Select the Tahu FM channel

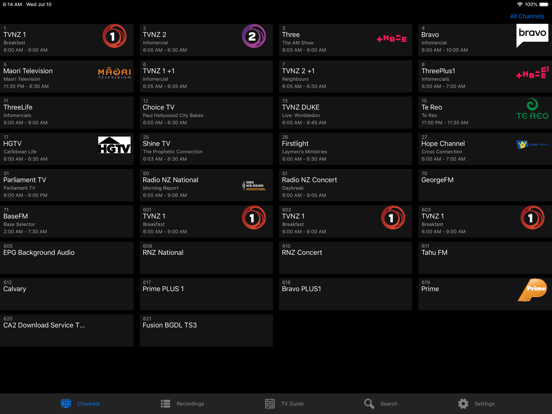485,258
